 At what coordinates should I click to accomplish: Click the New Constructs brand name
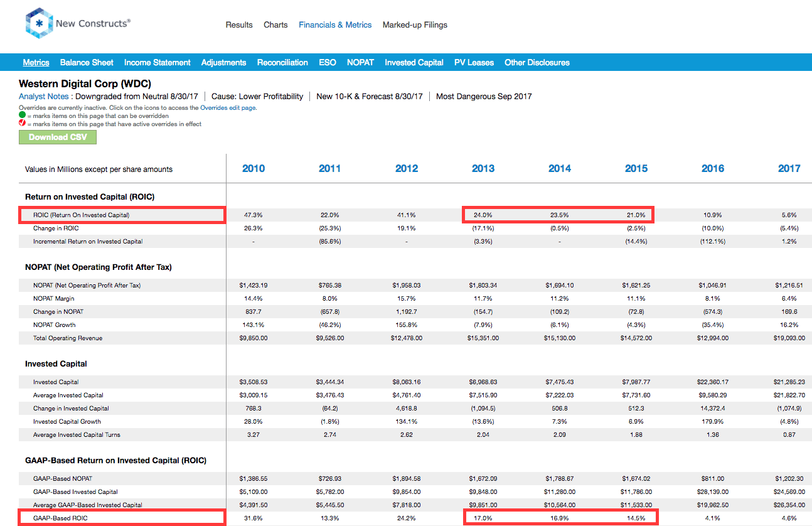point(93,23)
